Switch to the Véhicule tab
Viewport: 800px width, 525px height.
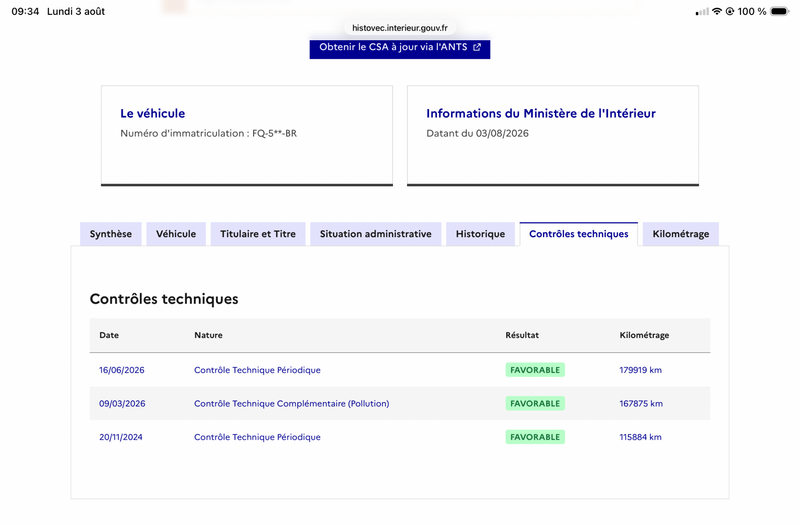click(176, 234)
